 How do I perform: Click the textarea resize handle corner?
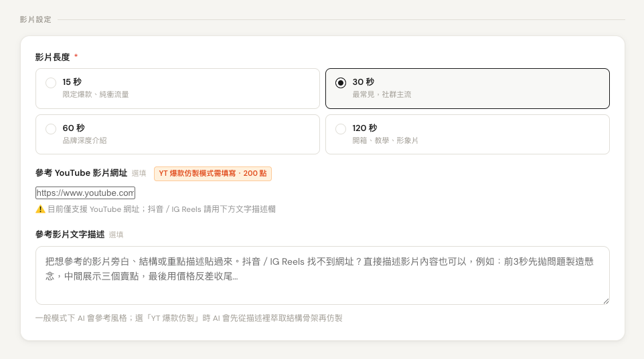coord(607,301)
